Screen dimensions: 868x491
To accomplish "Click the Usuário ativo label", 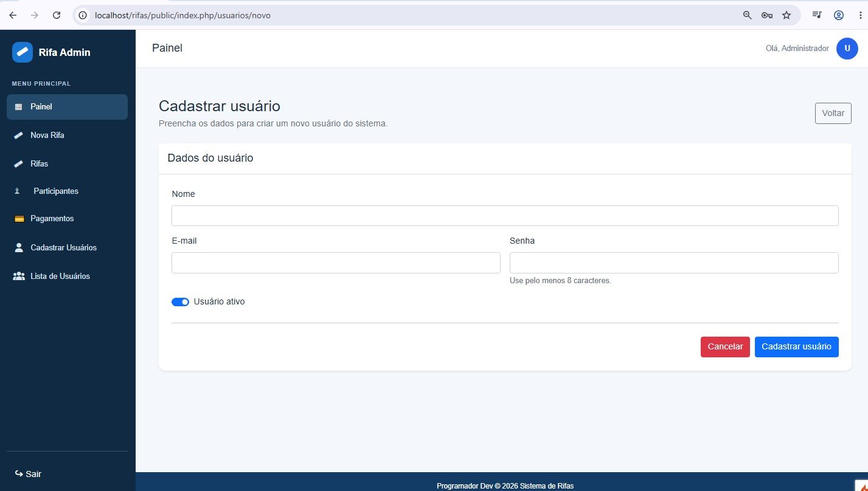I will [x=219, y=301].
